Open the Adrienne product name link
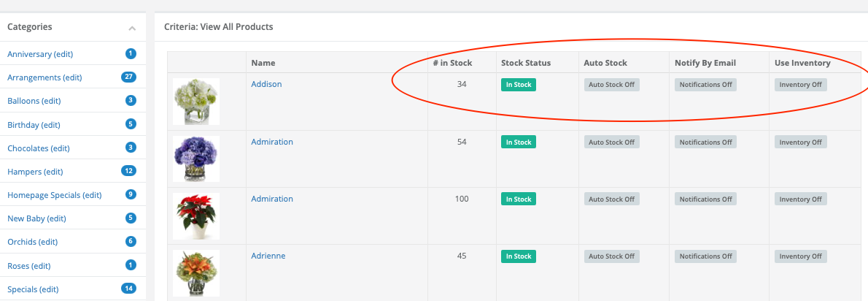 (x=268, y=256)
